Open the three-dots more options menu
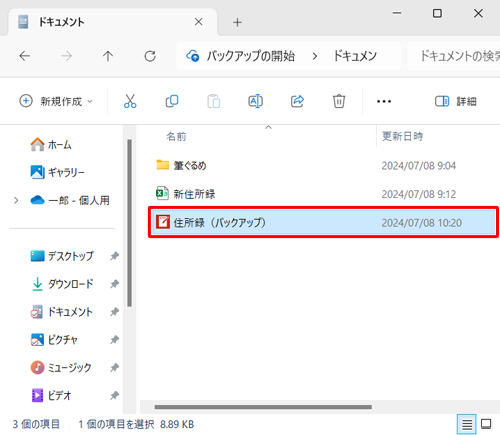The image size is (500, 435). 384,101
